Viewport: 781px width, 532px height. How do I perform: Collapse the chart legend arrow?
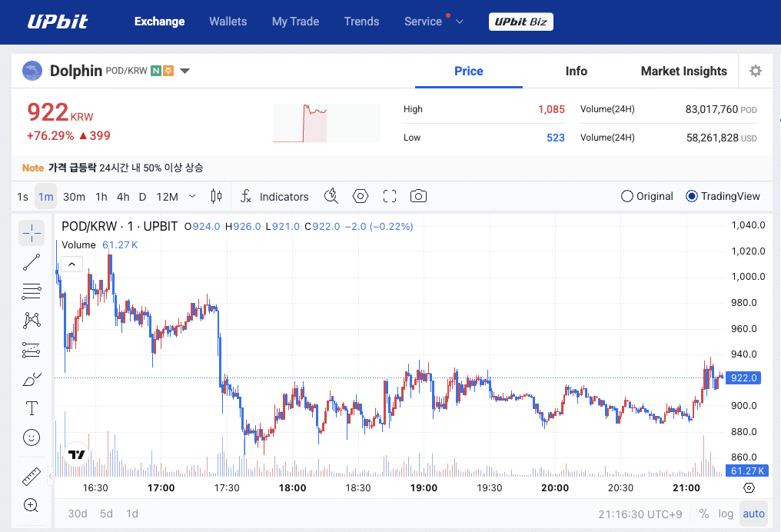point(71,264)
